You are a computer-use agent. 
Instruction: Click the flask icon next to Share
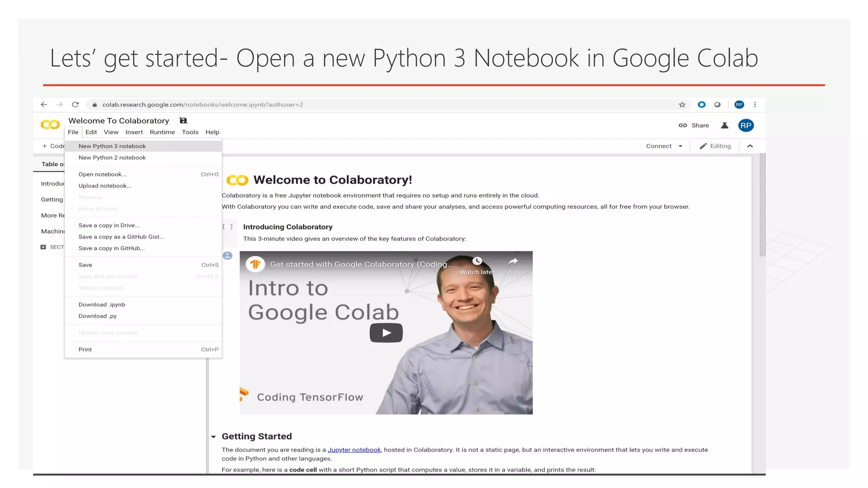725,125
